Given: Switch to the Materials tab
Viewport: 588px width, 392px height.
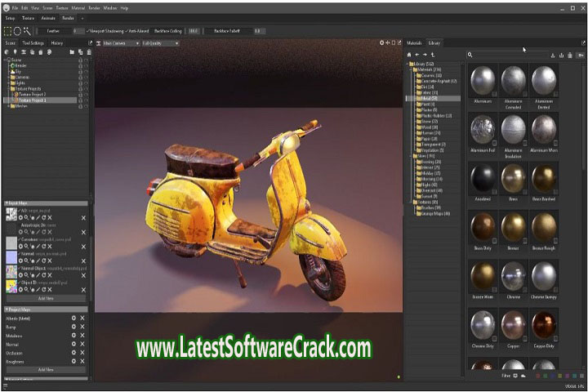Looking at the screenshot, I should 414,42.
